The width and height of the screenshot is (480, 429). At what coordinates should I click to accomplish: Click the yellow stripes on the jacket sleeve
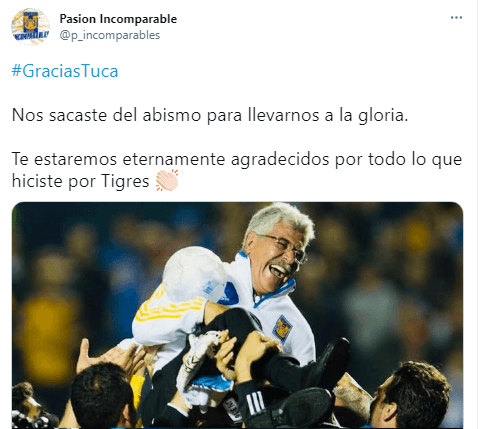pos(170,307)
